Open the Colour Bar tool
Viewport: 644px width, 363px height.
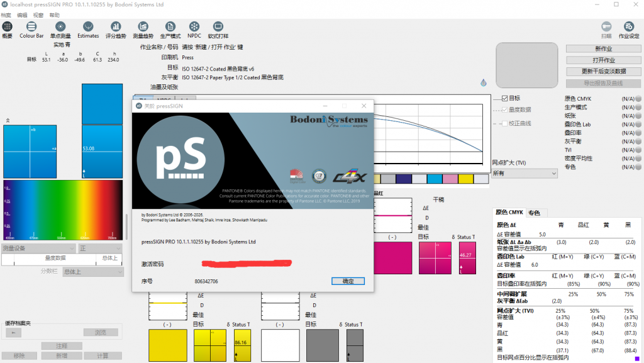(x=31, y=27)
